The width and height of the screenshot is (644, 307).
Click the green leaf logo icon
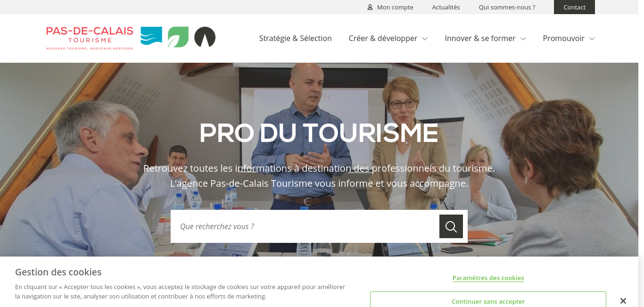(x=178, y=37)
